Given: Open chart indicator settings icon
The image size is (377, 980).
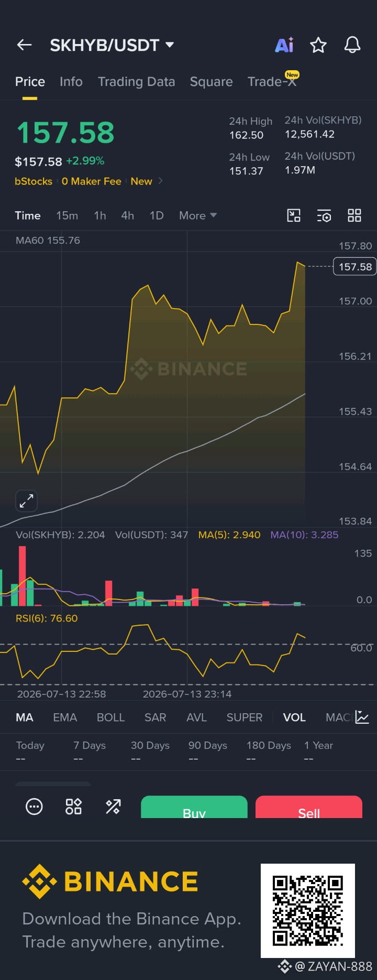Looking at the screenshot, I should 324,215.
